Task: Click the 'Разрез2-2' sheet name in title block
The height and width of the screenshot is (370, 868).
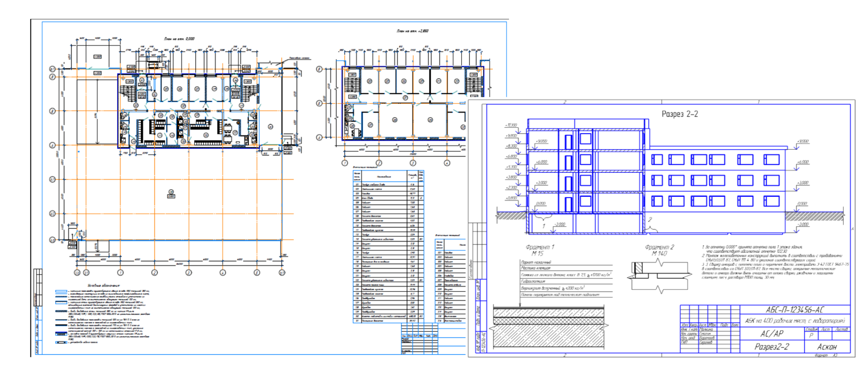Action: [772, 347]
